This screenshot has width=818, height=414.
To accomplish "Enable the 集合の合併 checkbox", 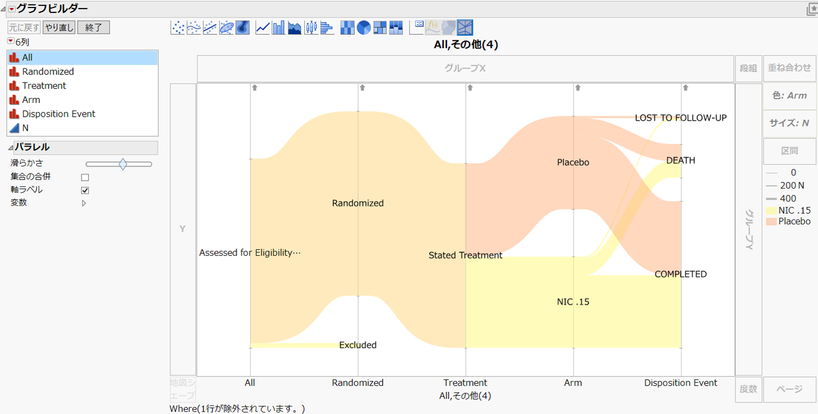I will (85, 177).
